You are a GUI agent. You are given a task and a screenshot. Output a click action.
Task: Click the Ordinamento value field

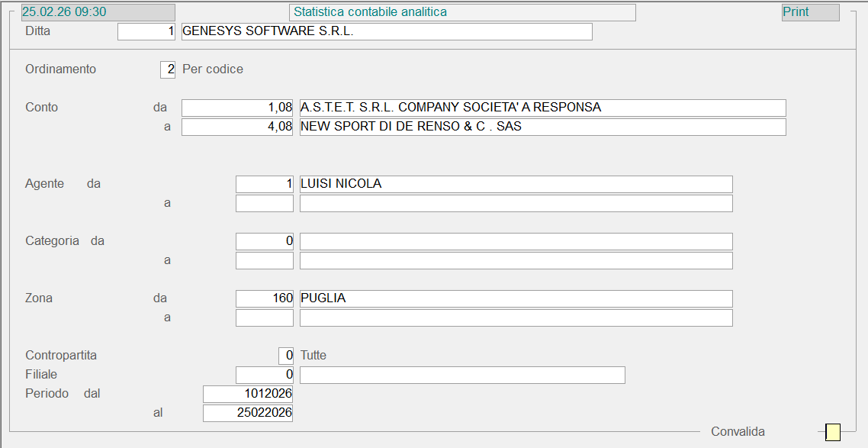click(x=167, y=69)
